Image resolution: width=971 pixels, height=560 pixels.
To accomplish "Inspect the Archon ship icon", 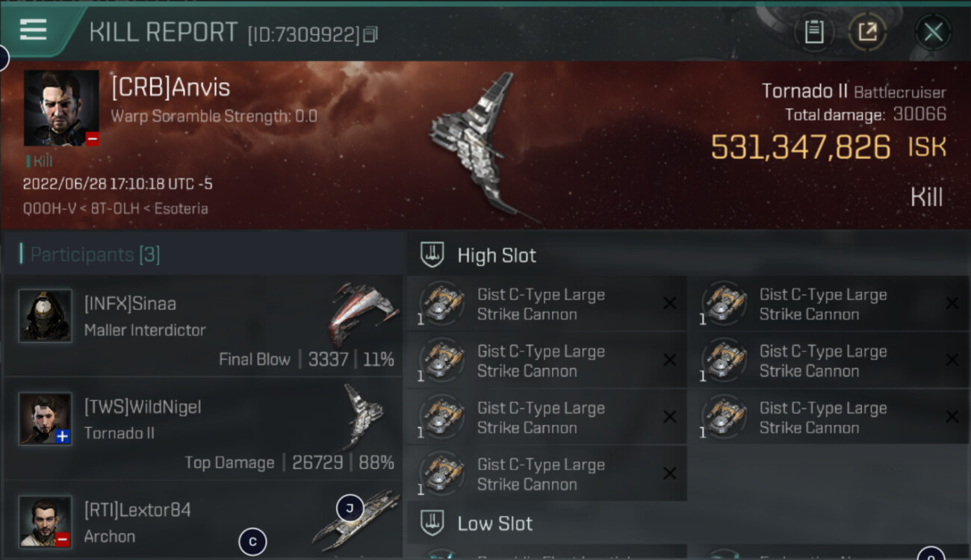I will [x=356, y=519].
